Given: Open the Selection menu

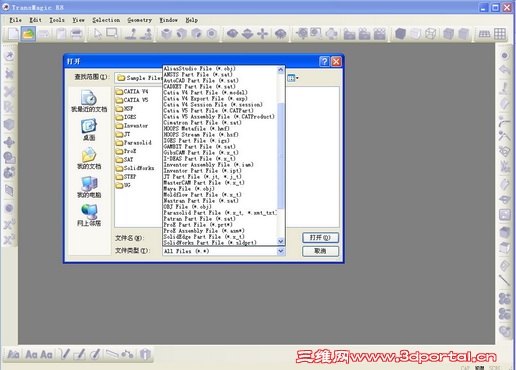Looking at the screenshot, I should 106,20.
